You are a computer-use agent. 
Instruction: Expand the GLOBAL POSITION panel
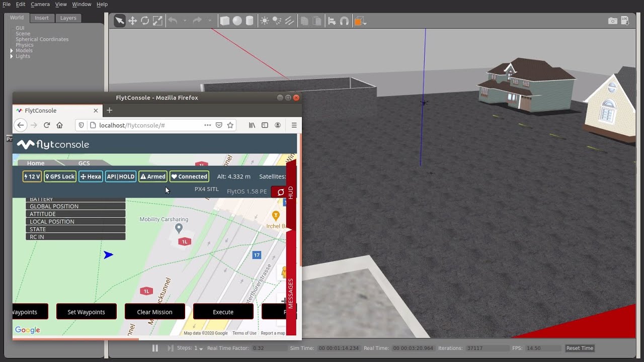click(x=75, y=206)
